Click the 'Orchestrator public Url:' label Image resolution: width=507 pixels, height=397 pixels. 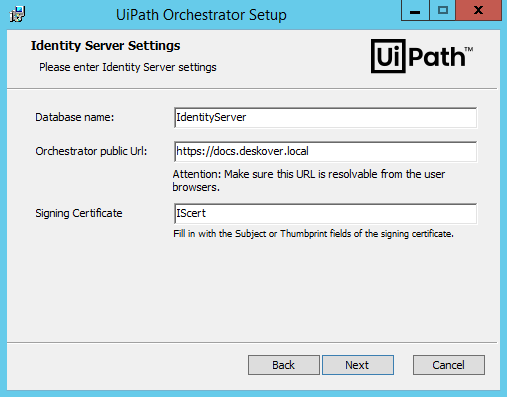click(x=91, y=151)
